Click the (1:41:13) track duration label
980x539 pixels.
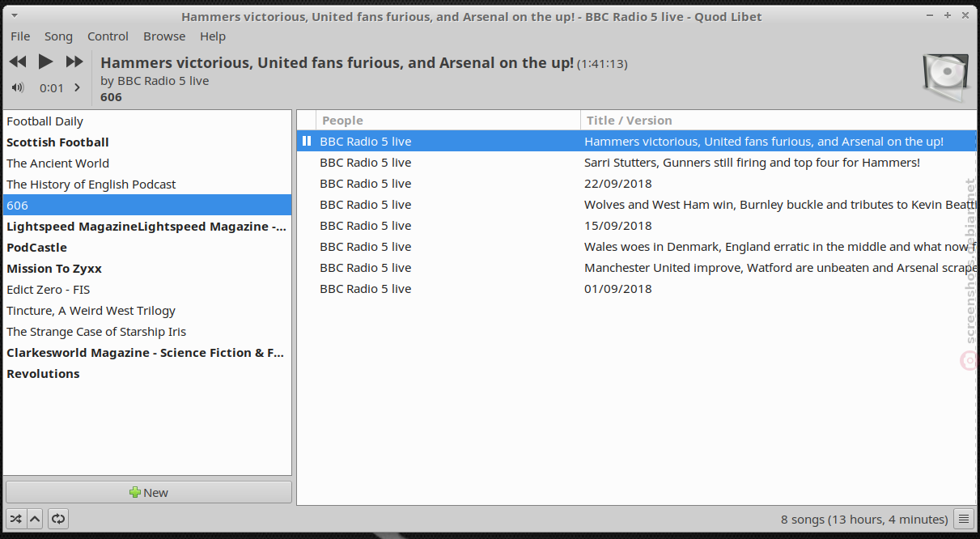(x=602, y=64)
